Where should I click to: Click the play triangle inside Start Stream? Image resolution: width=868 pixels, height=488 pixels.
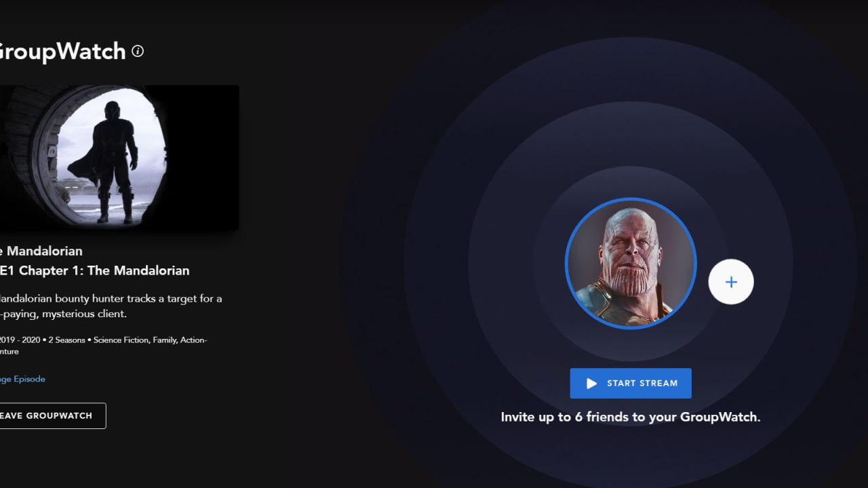[591, 384]
